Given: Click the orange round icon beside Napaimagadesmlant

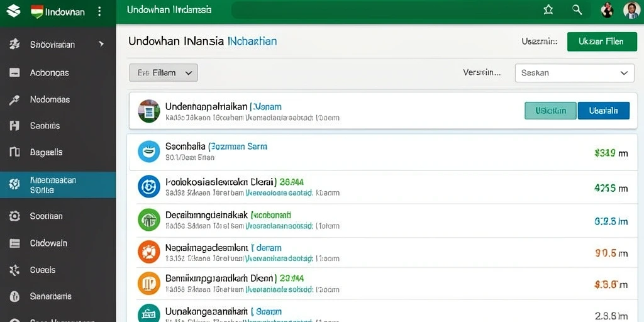Looking at the screenshot, I should click(x=148, y=252).
